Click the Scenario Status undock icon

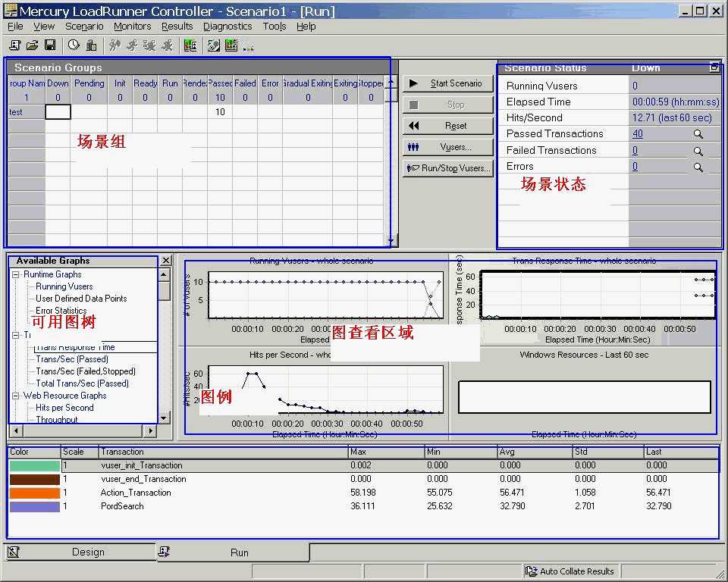(714, 67)
